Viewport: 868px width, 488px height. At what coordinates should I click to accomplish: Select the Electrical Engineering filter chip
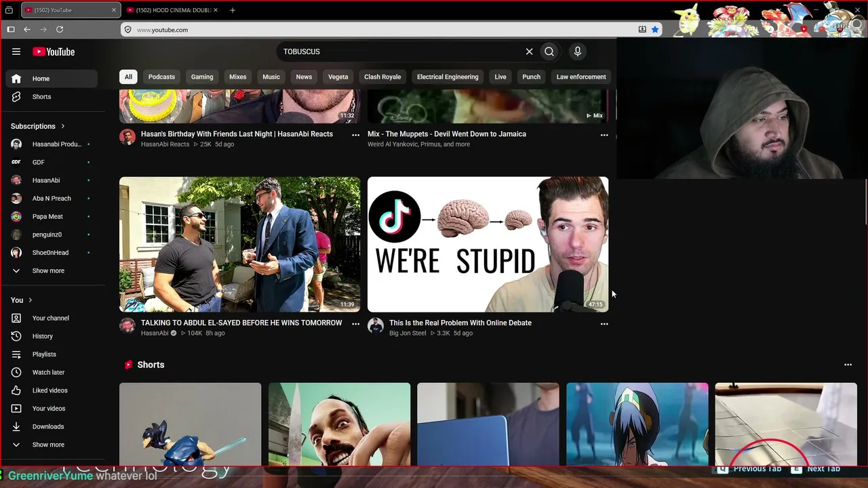pyautogui.click(x=448, y=77)
